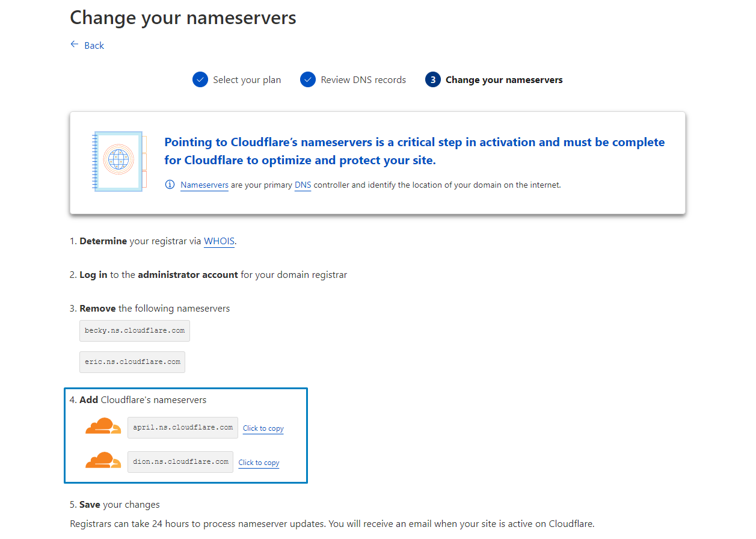
Task: Select the Change your nameservers step label
Action: click(504, 80)
